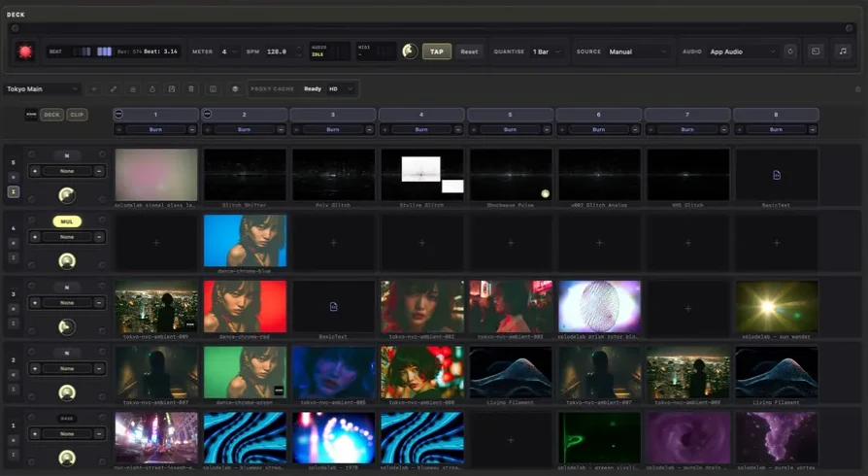Toggle the DECK view button
Viewport: 868px width, 476px height.
[51, 115]
